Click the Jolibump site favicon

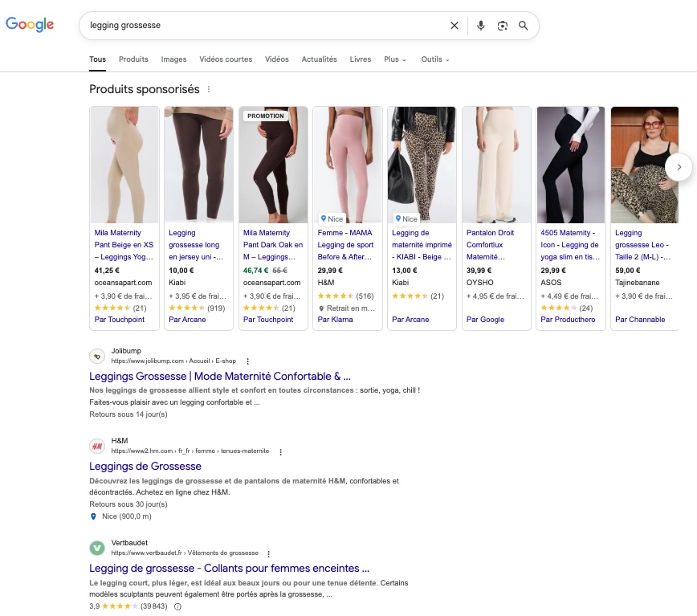point(97,356)
